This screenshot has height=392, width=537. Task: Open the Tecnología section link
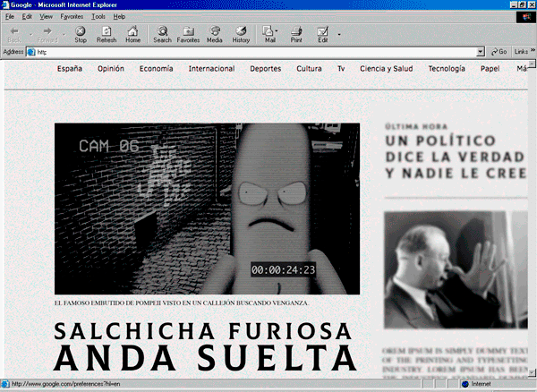click(x=447, y=69)
